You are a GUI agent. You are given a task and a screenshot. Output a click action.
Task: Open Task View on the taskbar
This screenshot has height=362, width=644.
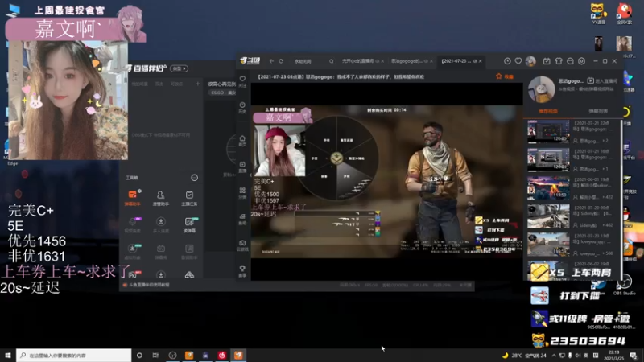point(155,355)
